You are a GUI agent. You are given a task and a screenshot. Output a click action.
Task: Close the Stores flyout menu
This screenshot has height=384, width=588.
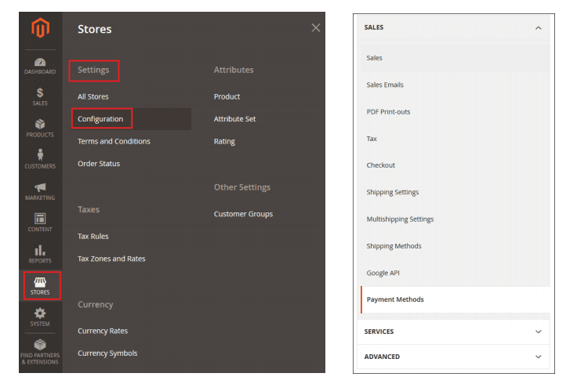(x=316, y=27)
